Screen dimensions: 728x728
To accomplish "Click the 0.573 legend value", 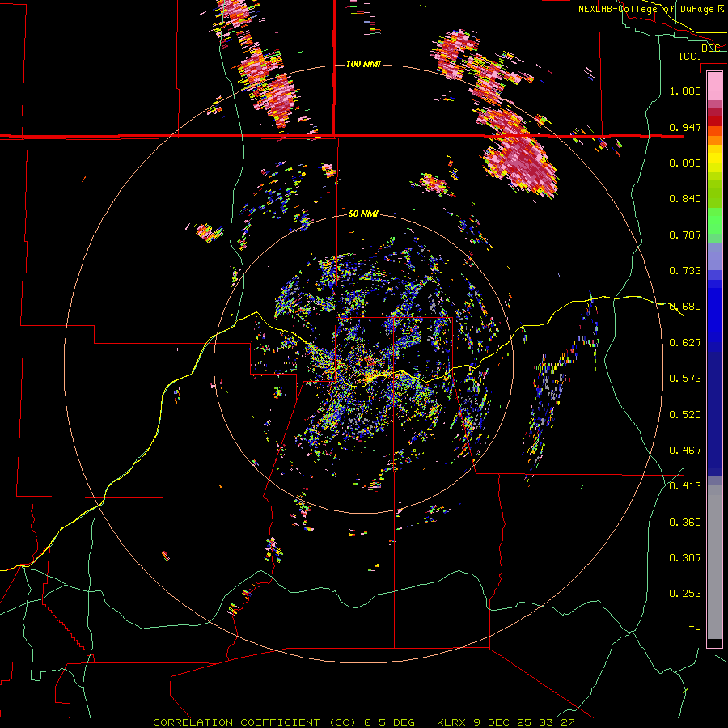I will pos(685,379).
